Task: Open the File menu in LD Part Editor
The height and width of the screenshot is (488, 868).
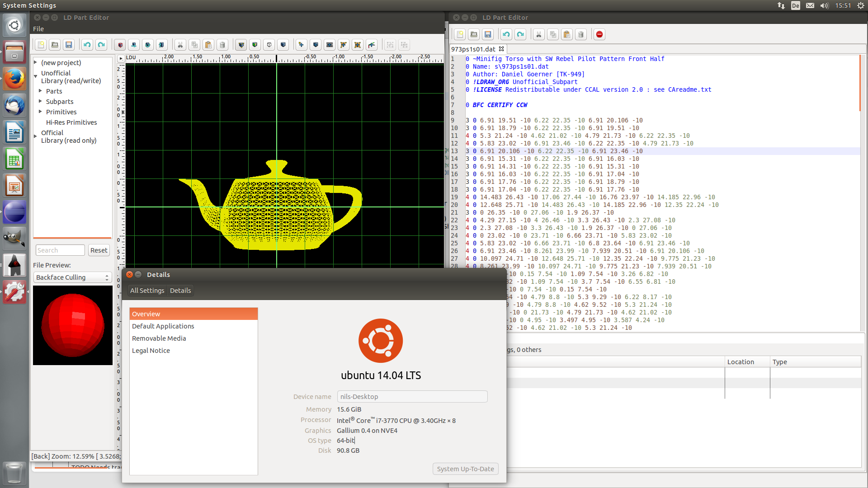Action: tap(38, 28)
